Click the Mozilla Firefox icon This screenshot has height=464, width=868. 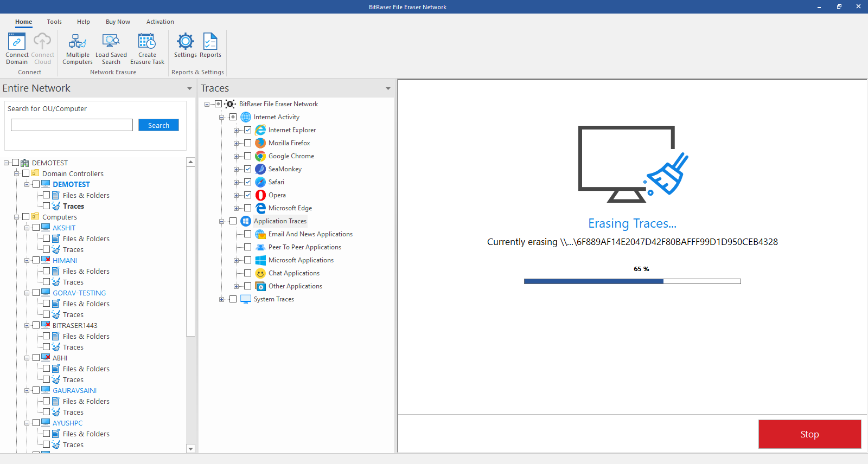(261, 143)
